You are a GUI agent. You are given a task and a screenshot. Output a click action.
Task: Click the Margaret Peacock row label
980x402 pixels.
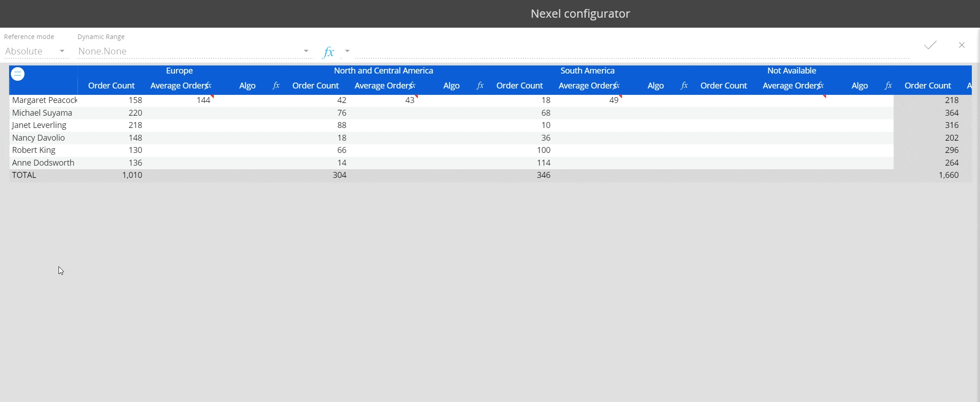click(44, 100)
